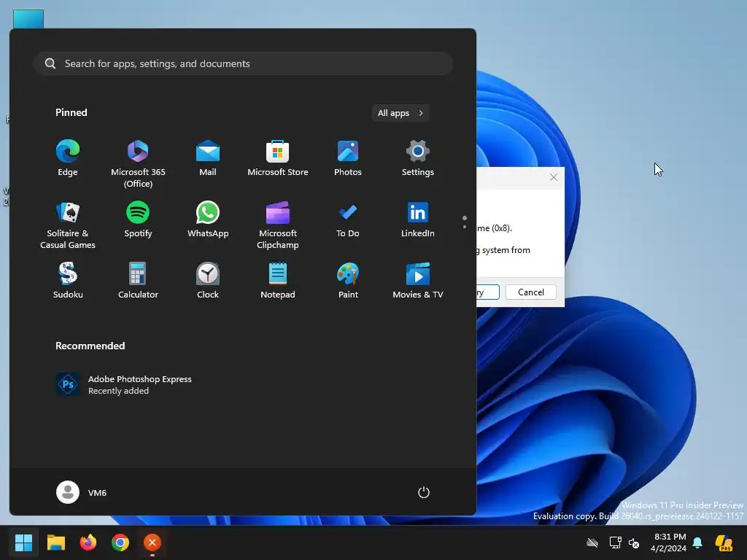Open Adobe Photoshop Express recommended item
The height and width of the screenshot is (560, 747).
[x=124, y=384]
